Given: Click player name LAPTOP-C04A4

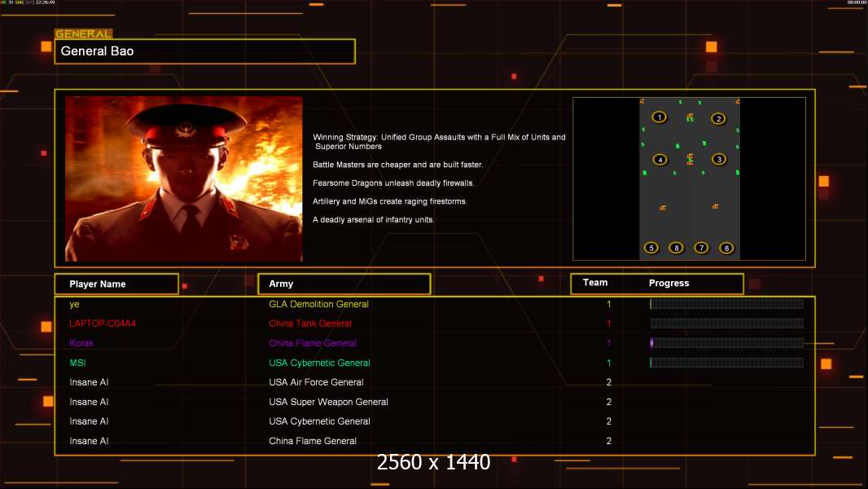Looking at the screenshot, I should tap(103, 324).
